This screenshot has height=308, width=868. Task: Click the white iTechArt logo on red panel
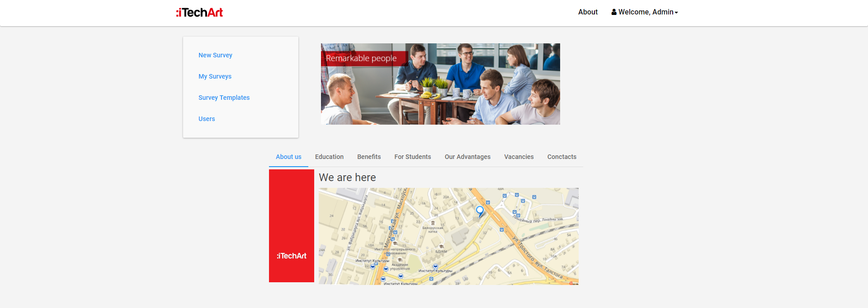(292, 256)
